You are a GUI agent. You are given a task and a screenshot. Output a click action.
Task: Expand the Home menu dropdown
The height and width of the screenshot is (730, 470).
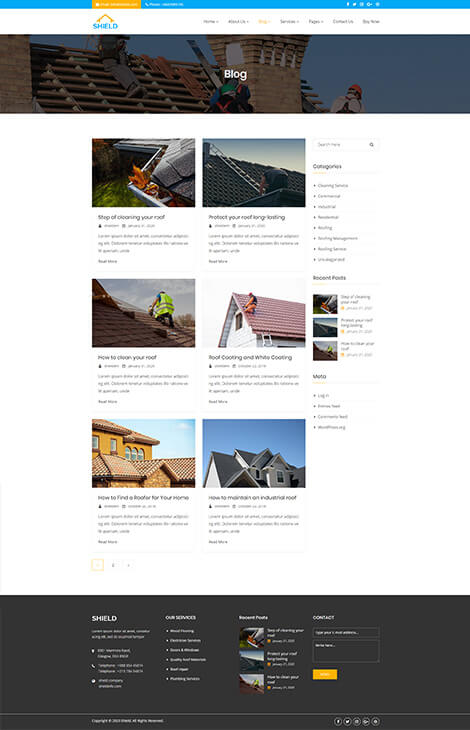point(210,21)
